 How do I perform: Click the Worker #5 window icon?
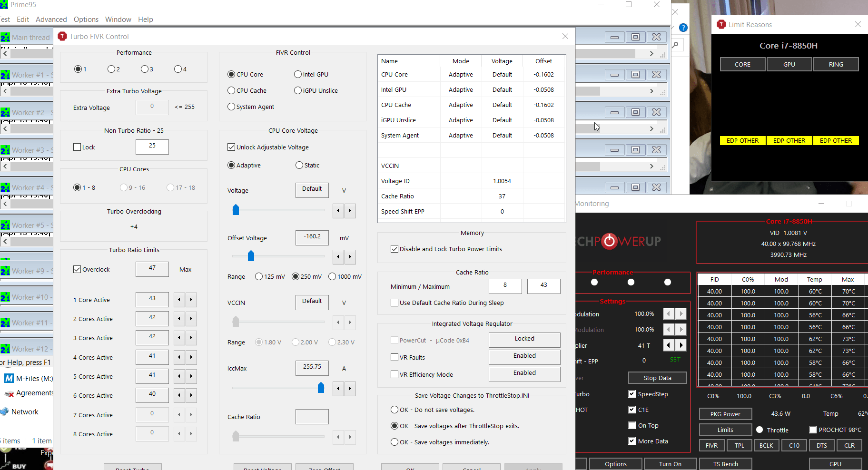click(5, 225)
